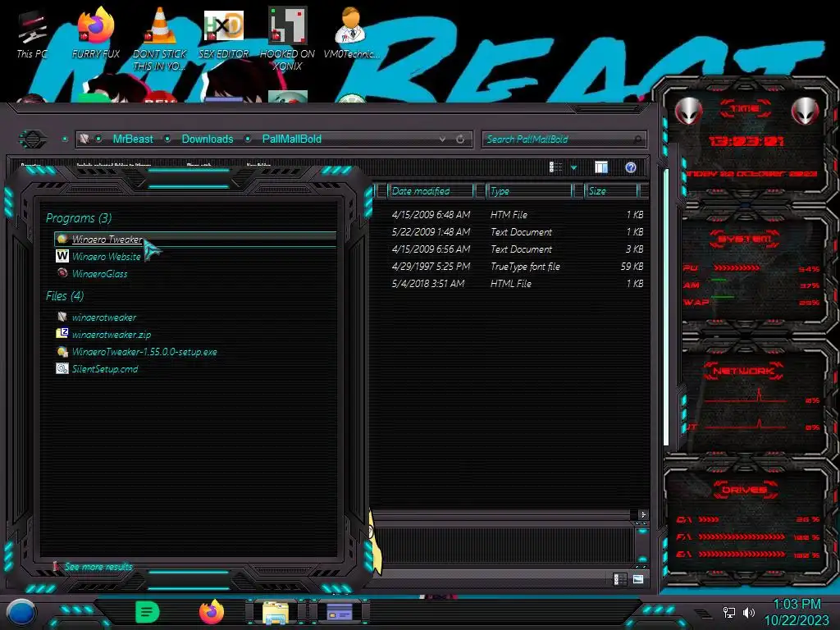Go to Downloads in the breadcrumb
This screenshot has width=840, height=630.
coord(208,139)
